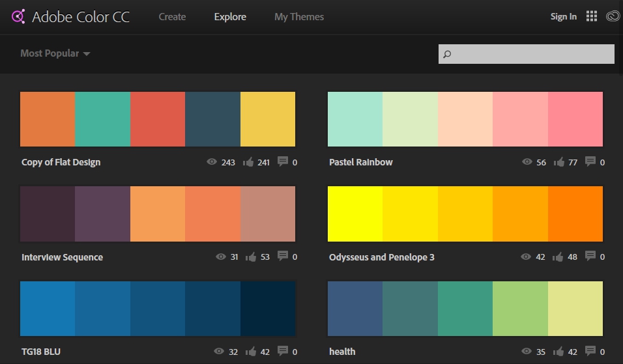Click the Adobe Color CC logo icon

click(x=18, y=17)
